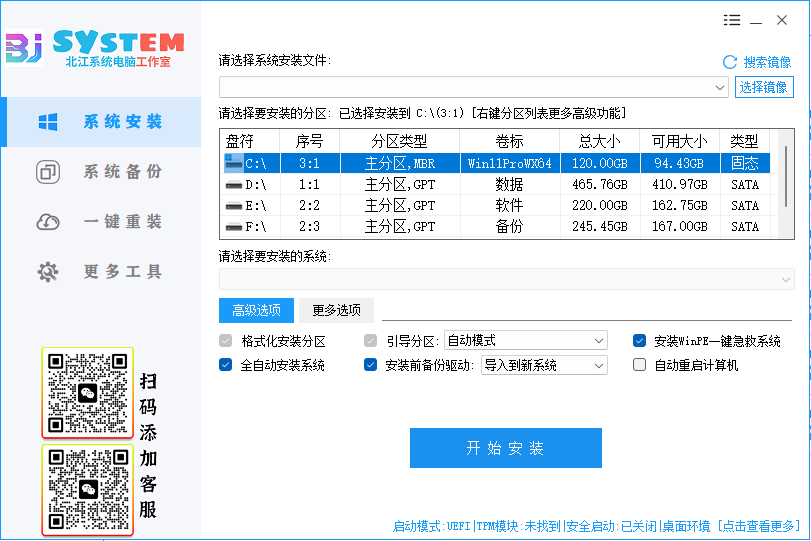Click the 分区类型 column header

tap(399, 141)
